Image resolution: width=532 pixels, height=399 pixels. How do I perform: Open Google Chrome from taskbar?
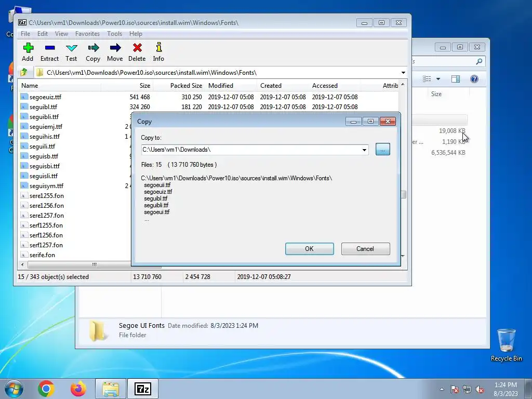click(46, 389)
